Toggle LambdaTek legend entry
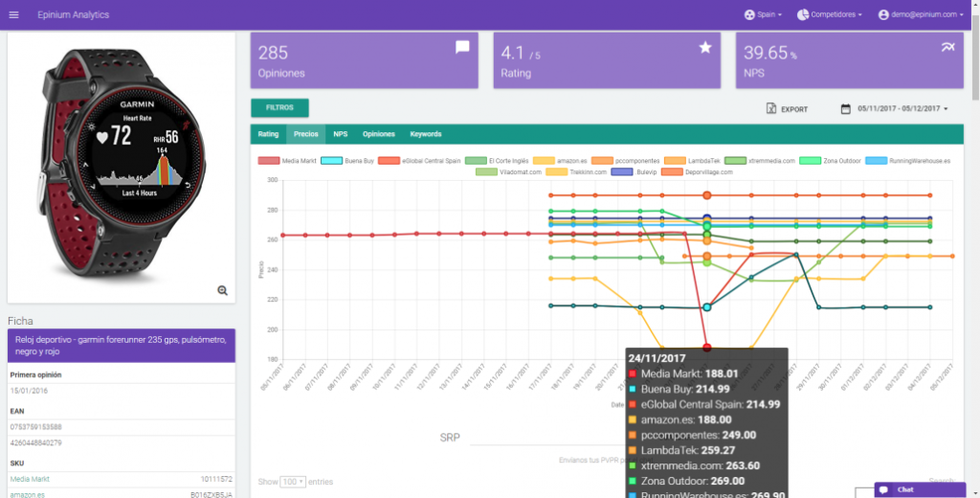Screen dimensions: 980x498 (x=692, y=161)
